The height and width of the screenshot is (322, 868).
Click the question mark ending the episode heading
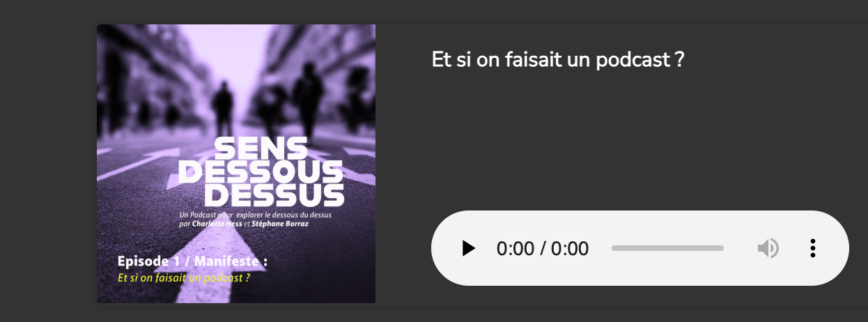(679, 59)
